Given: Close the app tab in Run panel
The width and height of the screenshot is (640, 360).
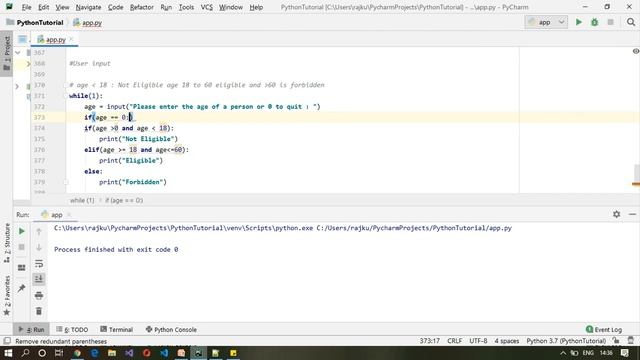Looking at the screenshot, I should [69, 215].
